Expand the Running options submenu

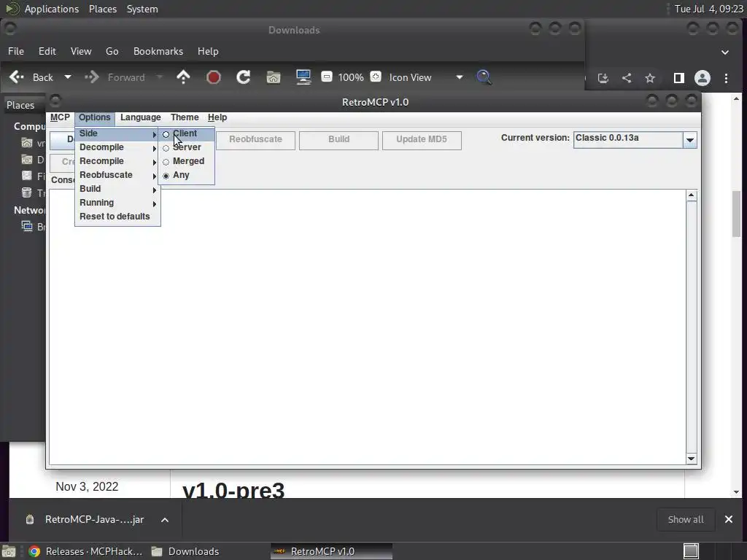point(117,203)
